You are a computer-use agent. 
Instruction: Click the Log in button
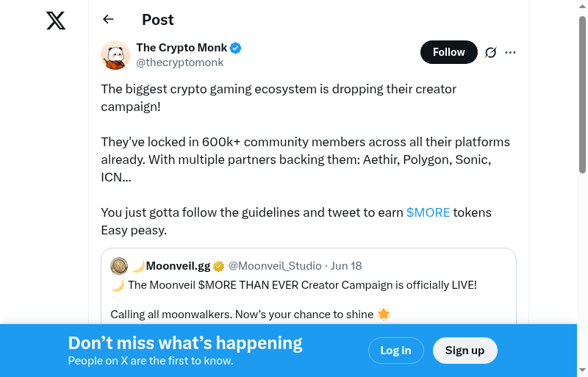tap(395, 351)
